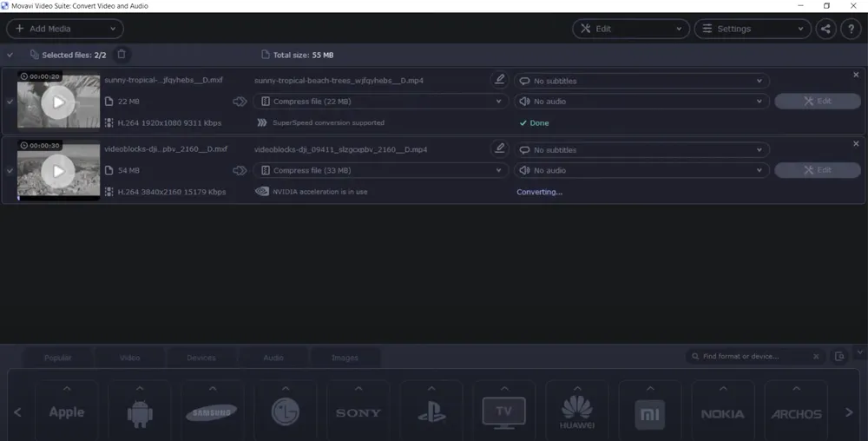Click the share icon in top toolbar
The height and width of the screenshot is (441, 868).
coord(826,29)
